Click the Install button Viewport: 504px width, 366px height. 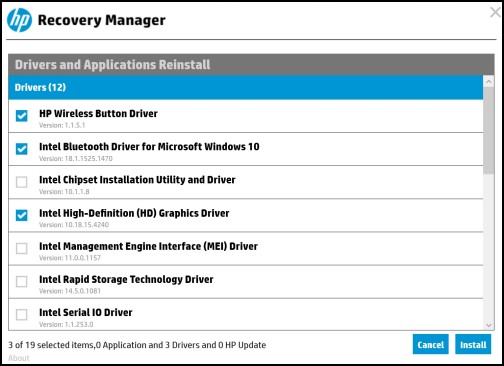point(473,344)
